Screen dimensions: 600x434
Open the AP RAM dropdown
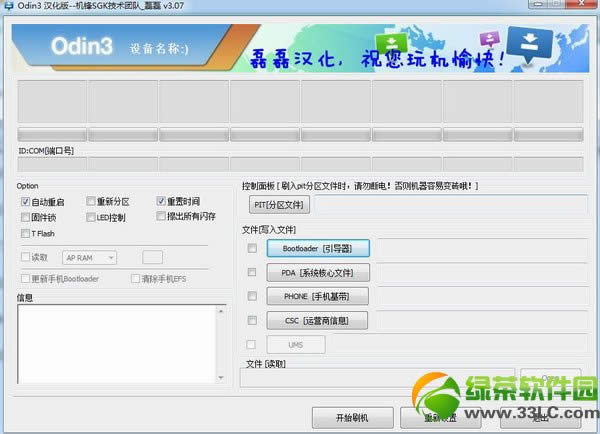click(90, 258)
